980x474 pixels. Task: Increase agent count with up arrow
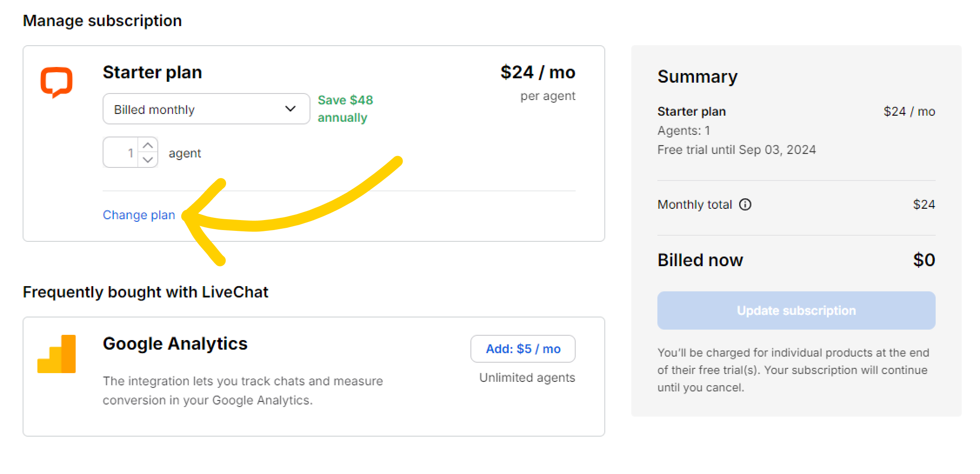point(148,145)
